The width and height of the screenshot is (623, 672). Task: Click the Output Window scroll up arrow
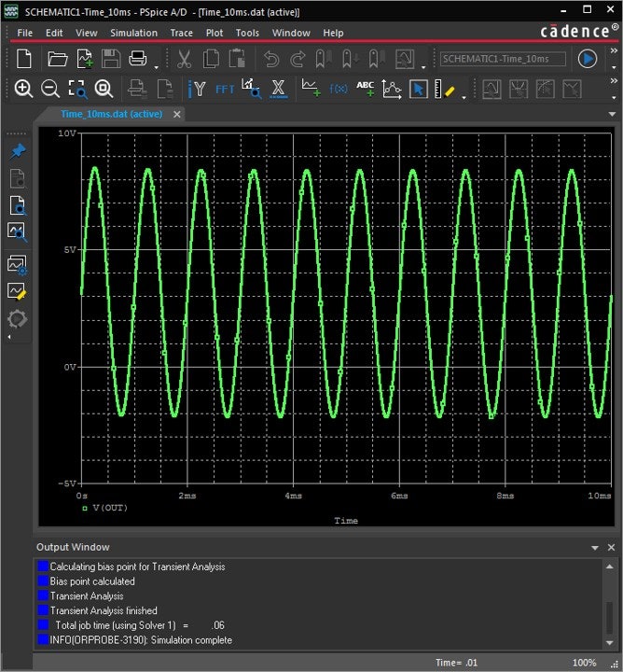610,567
